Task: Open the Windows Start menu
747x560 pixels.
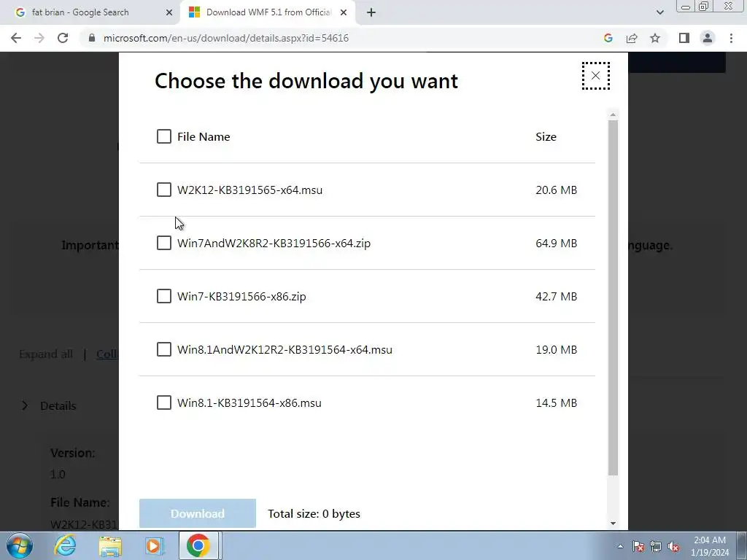Action: 20,545
